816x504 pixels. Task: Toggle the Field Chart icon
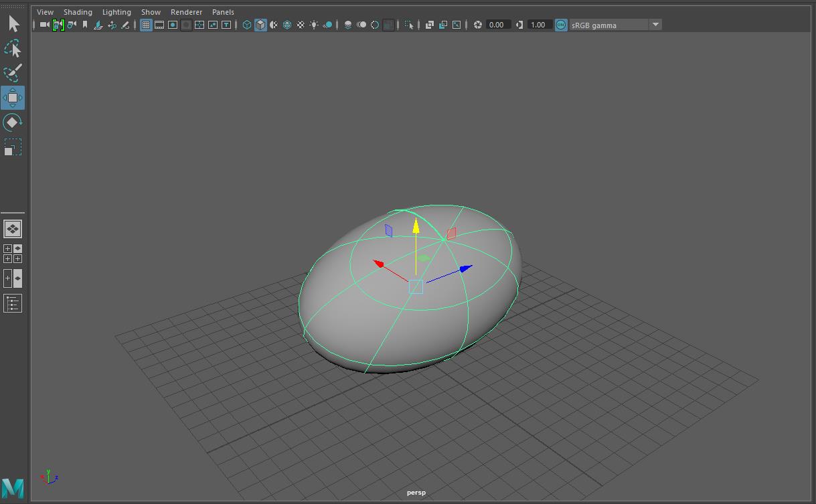click(x=199, y=25)
